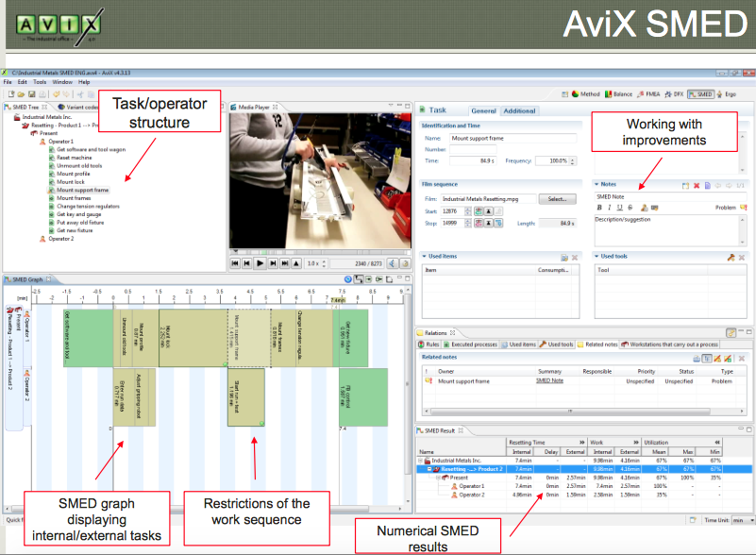756x555 pixels.
Task: Click the New file toolbar icon
Action: (x=11, y=94)
